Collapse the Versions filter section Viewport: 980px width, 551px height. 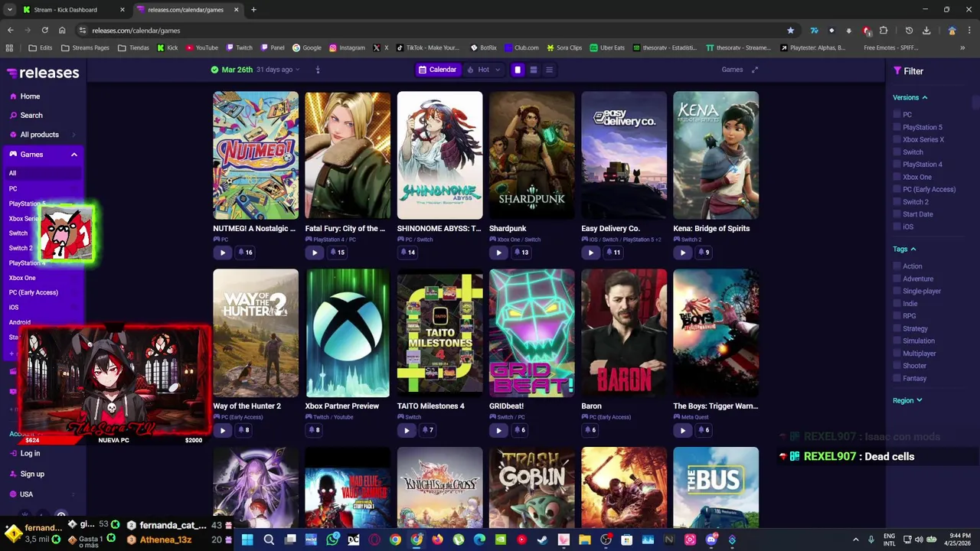[x=910, y=98]
